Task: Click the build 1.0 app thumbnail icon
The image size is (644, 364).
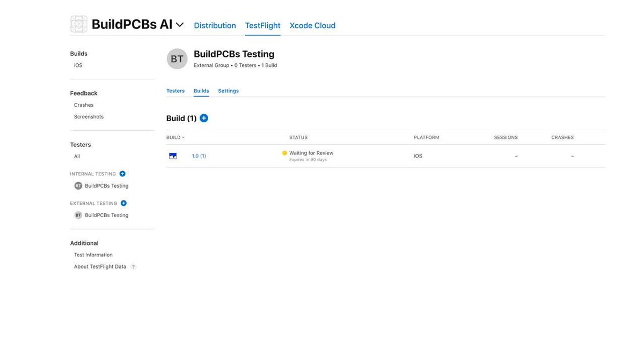Action: [173, 156]
